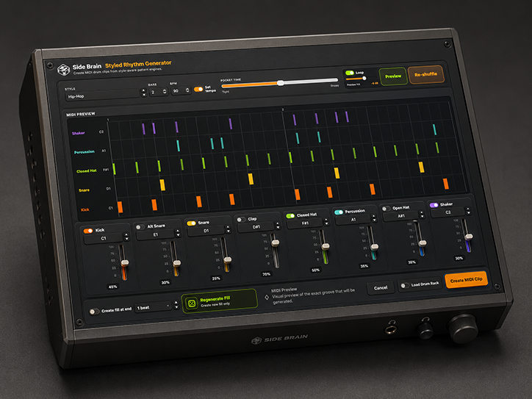Select the Percussion lane label in MIDI preview
This screenshot has height=399, width=532.
85,152
